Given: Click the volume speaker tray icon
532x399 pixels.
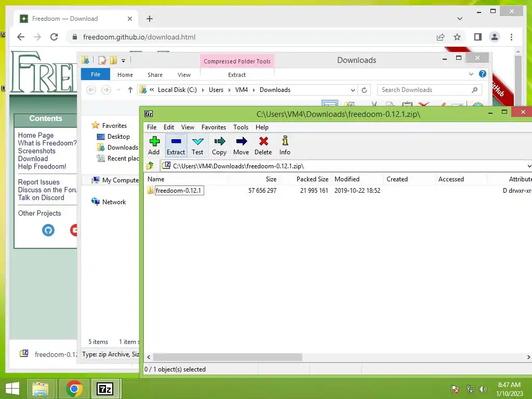Looking at the screenshot, I should 483,389.
